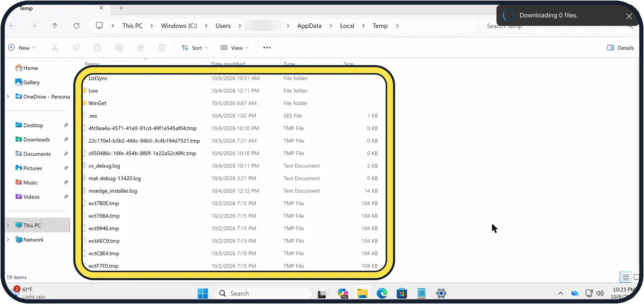The height and width of the screenshot is (304, 644).
Task: Toggle the Details pane button
Action: pyautogui.click(x=621, y=48)
